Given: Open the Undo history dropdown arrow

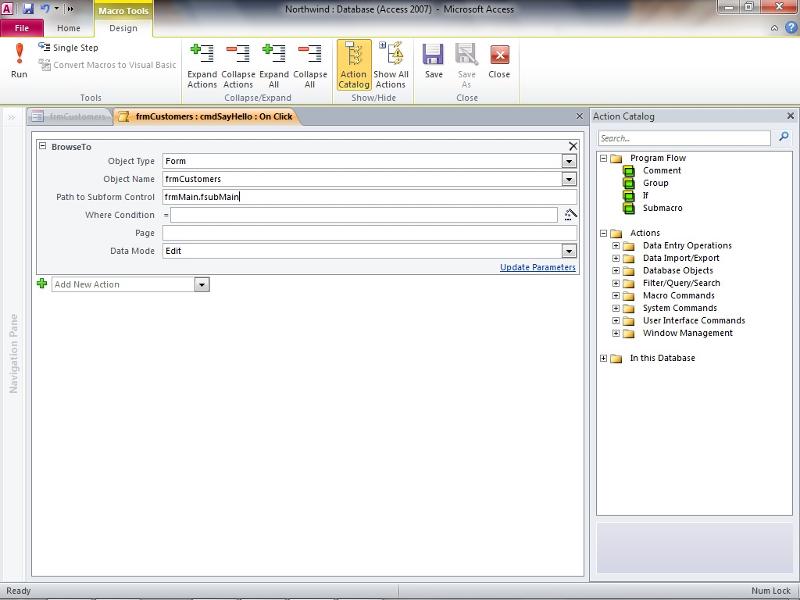Looking at the screenshot, I should [x=56, y=9].
